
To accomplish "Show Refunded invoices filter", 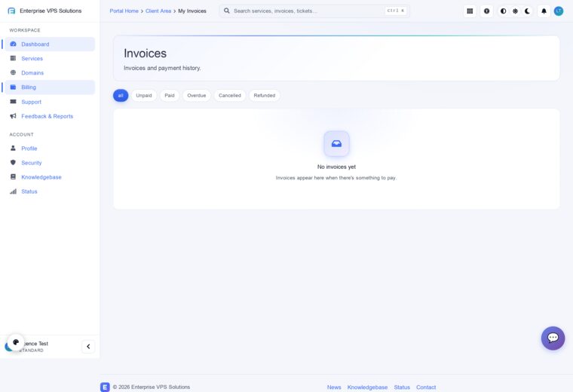I will tap(265, 95).
